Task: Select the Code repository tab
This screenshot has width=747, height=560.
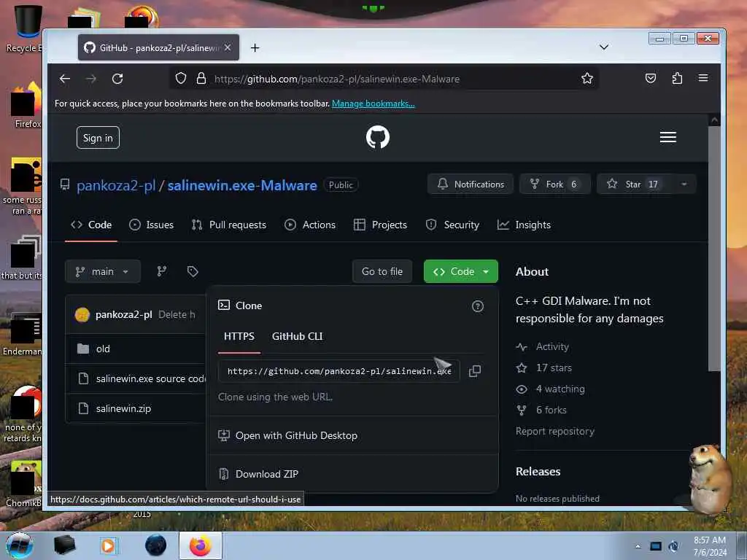Action: [91, 225]
